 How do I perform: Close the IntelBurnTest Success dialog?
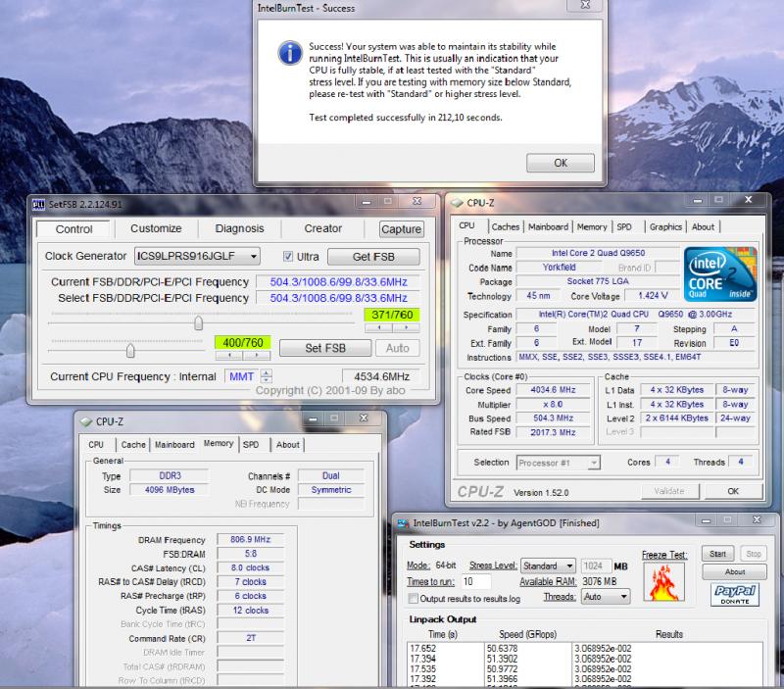[x=585, y=5]
